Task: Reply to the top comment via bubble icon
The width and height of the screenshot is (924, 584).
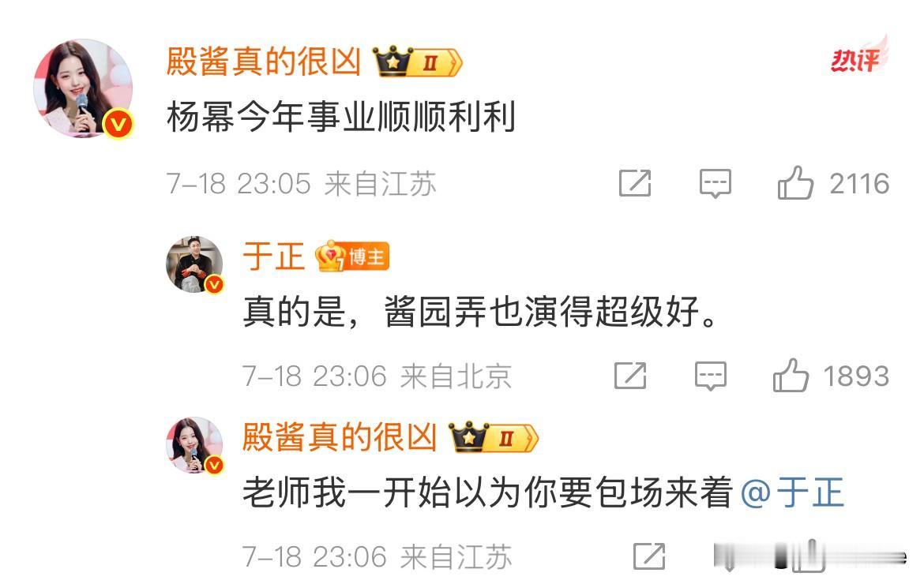Action: tap(716, 183)
